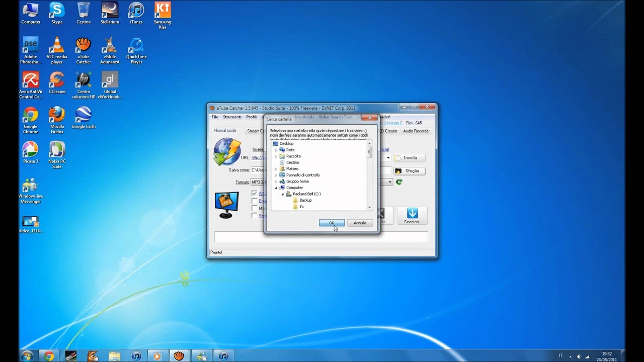Select the Stellarium desktop icon
Image resolution: width=644 pixels, height=362 pixels.
point(110,14)
